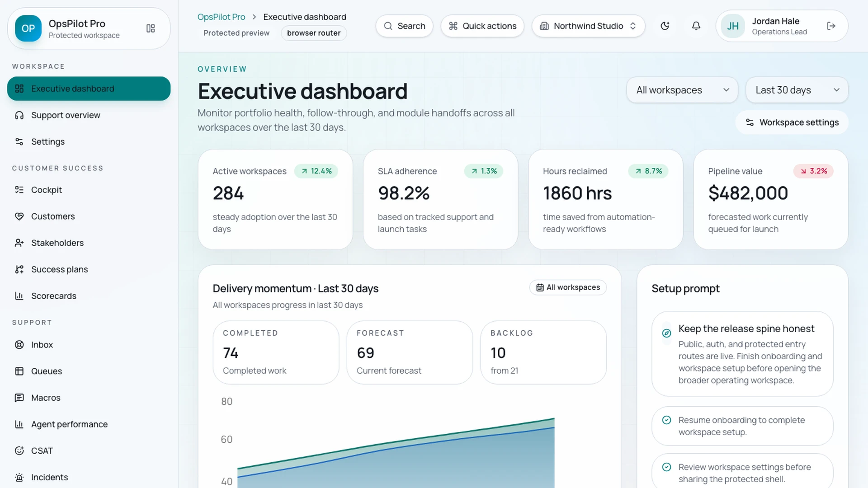Click the Scorecards chart icon
The height and width of the screenshot is (488, 868).
click(19, 296)
